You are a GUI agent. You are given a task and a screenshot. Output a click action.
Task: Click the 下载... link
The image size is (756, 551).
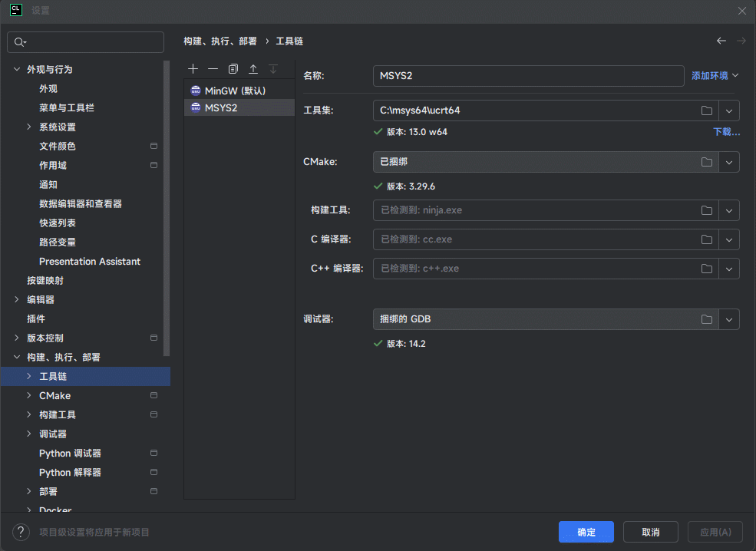(726, 132)
